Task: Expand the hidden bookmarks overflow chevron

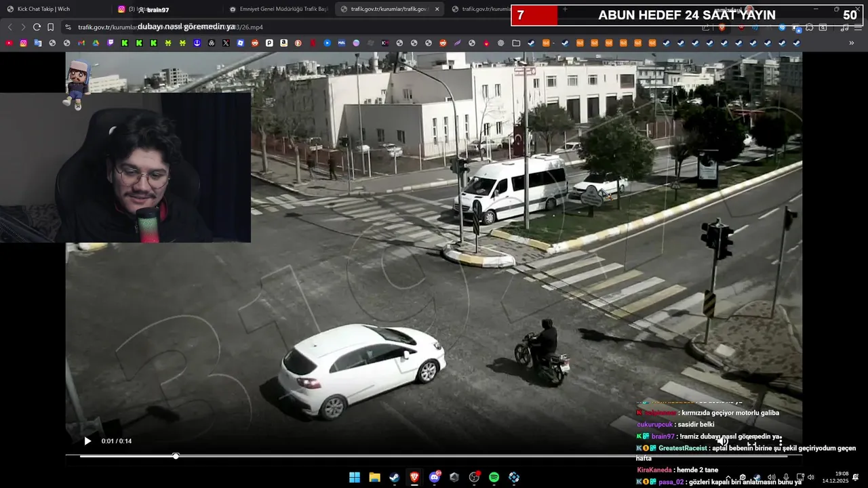Action: 852,43
